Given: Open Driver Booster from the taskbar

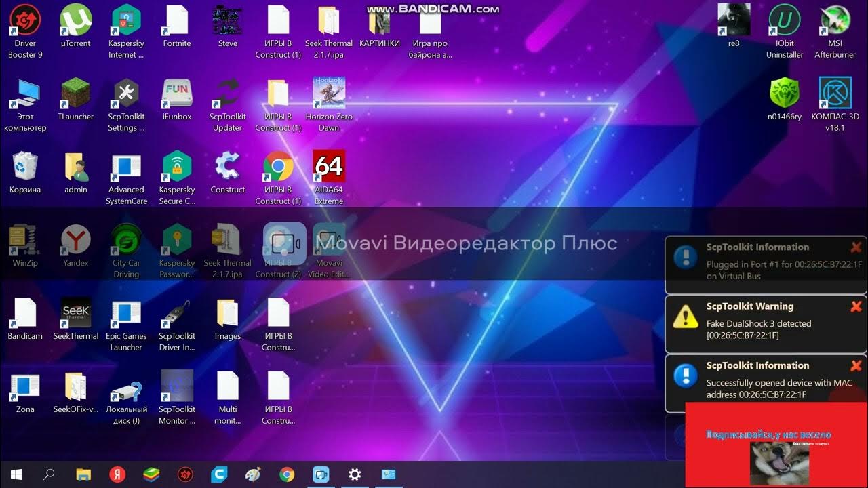Looking at the screenshot, I should pos(185,474).
